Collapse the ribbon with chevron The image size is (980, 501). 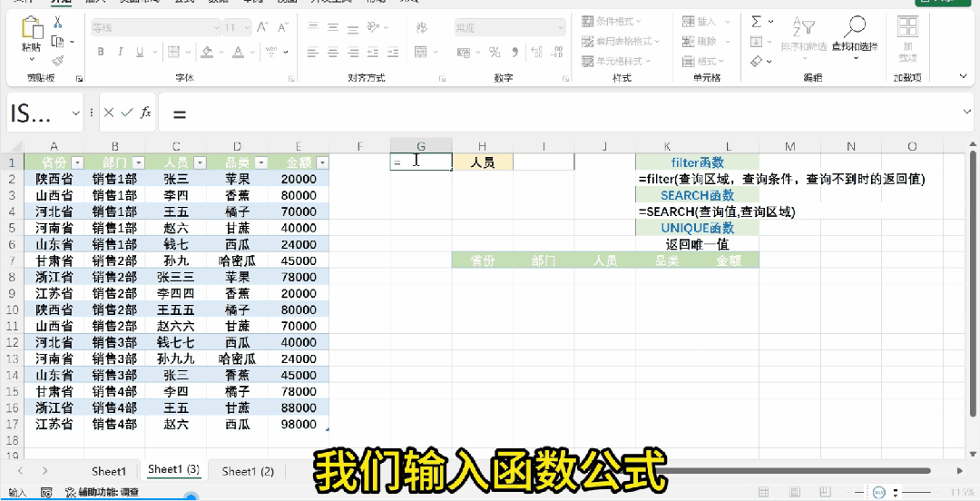pyautogui.click(x=963, y=75)
